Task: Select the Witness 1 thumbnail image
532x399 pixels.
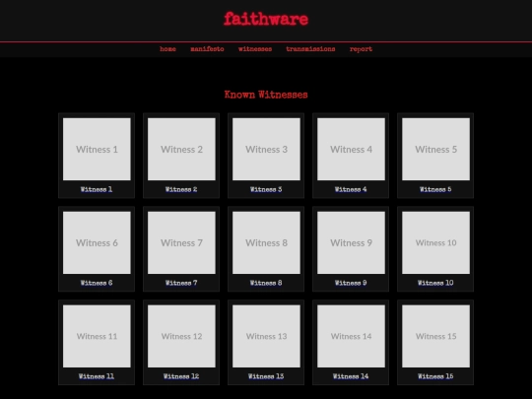Action: (x=97, y=149)
